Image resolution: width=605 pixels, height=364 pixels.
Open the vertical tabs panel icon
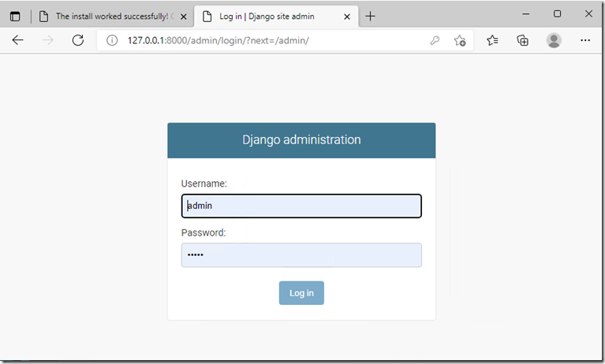15,17
